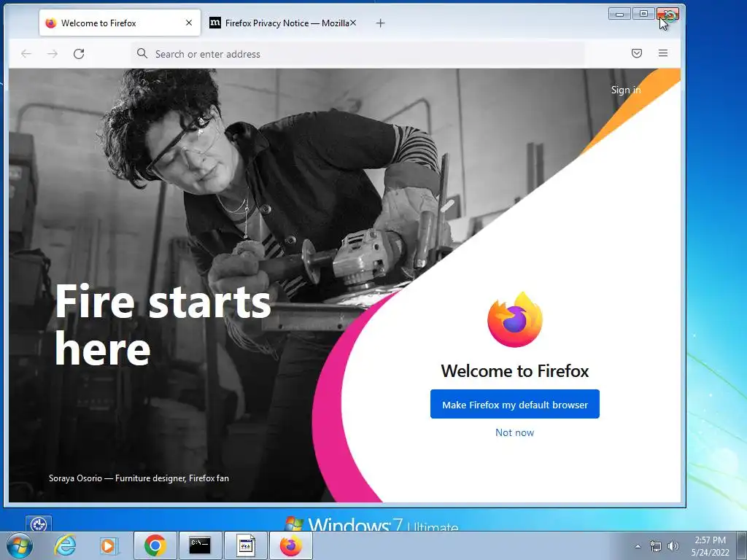Screen dimensions: 747x560
Task: Open the batch file window on taskbar
Action: coord(245,545)
